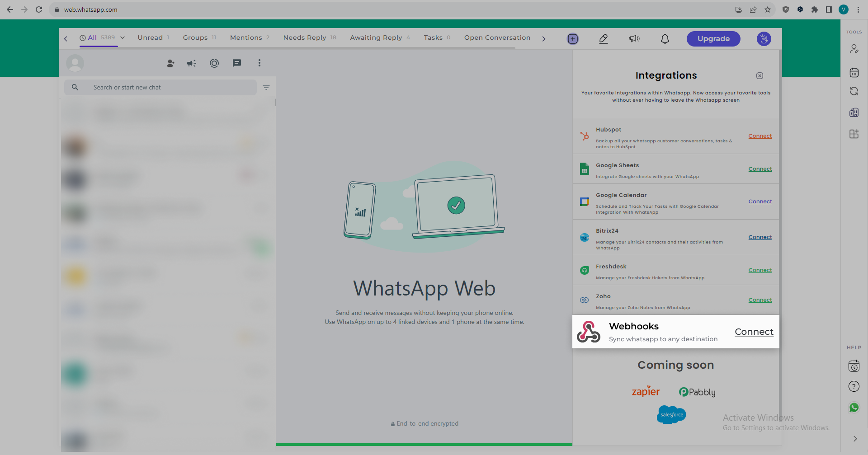Click the Salesforce cloud logo
The width and height of the screenshot is (868, 455).
coord(671,414)
